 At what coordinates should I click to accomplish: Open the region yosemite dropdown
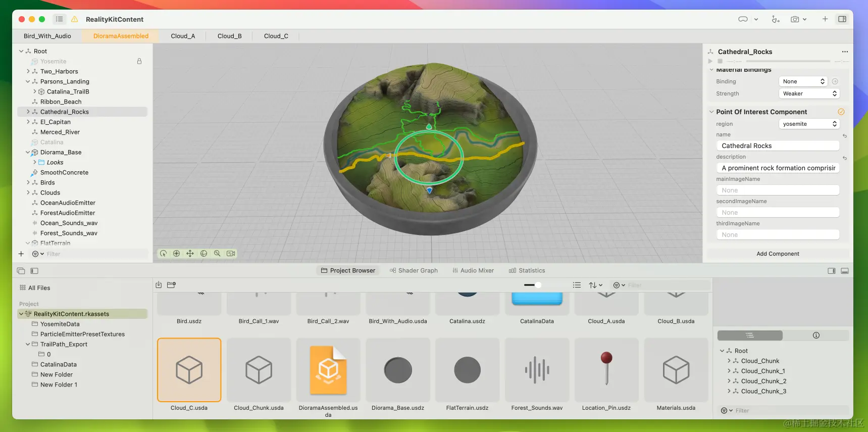(809, 124)
